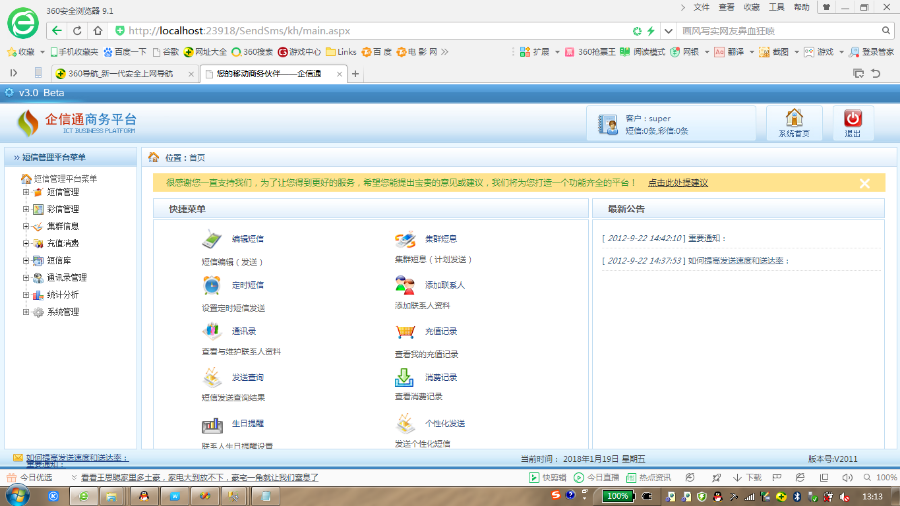The image size is (900, 506).
Task: Click the Windows Start orb
Action: 17,496
